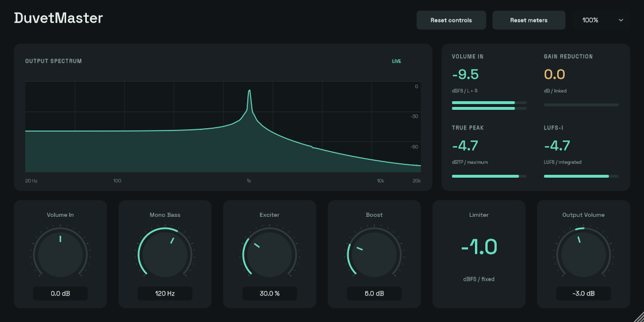Click the -4.7 True Peak reading

point(465,146)
